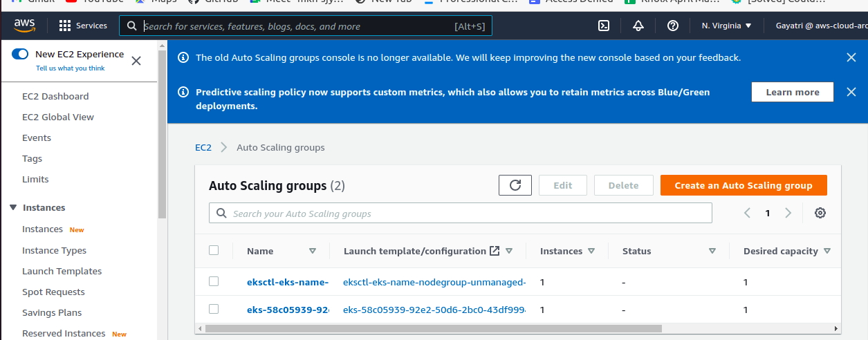Open the notifications bell
The width and height of the screenshot is (868, 340).
[x=638, y=26]
